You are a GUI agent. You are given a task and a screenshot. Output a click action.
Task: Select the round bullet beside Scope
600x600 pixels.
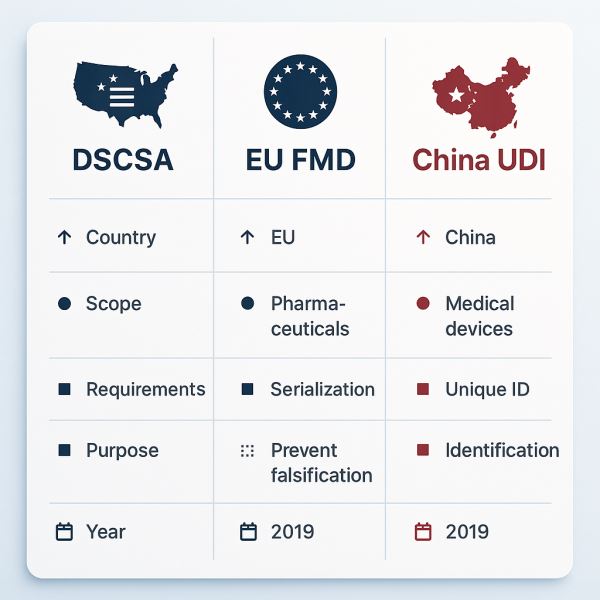tap(65, 303)
